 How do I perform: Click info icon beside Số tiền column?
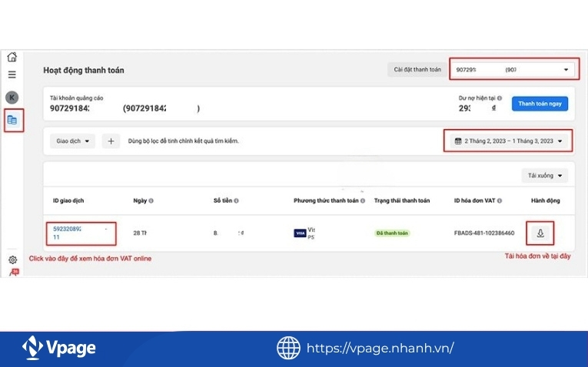(236, 200)
